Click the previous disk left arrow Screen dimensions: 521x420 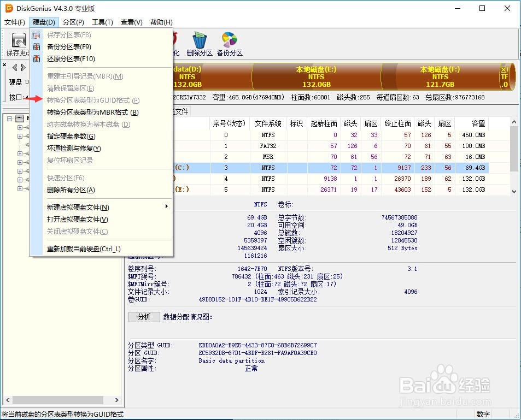[x=15, y=68]
